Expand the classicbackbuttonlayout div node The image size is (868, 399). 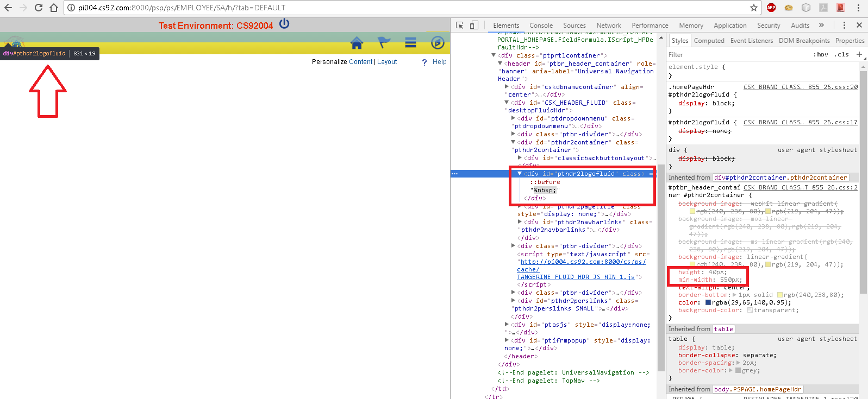tap(520, 158)
